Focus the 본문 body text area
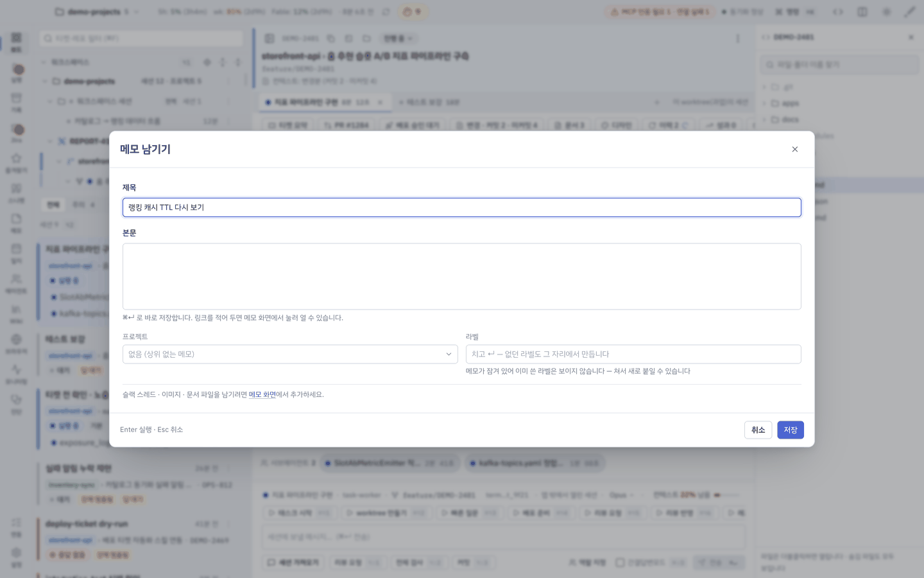Viewport: 924px width, 578px height. [x=461, y=276]
